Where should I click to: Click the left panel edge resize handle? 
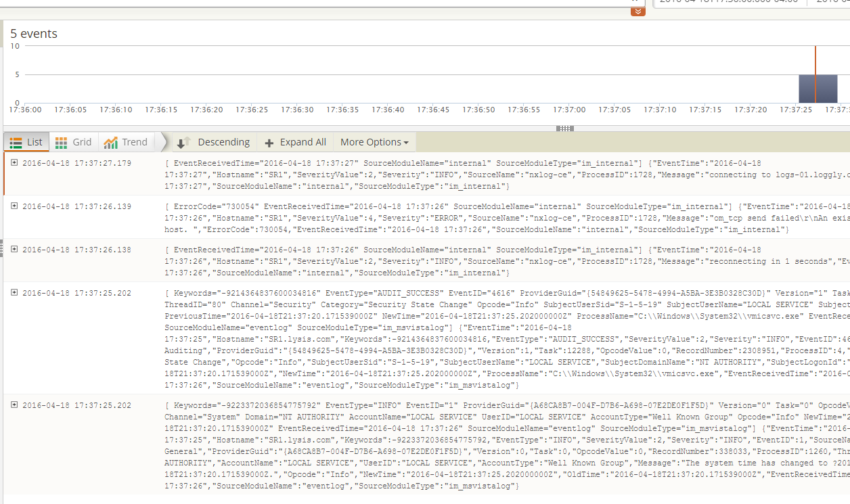[1, 249]
